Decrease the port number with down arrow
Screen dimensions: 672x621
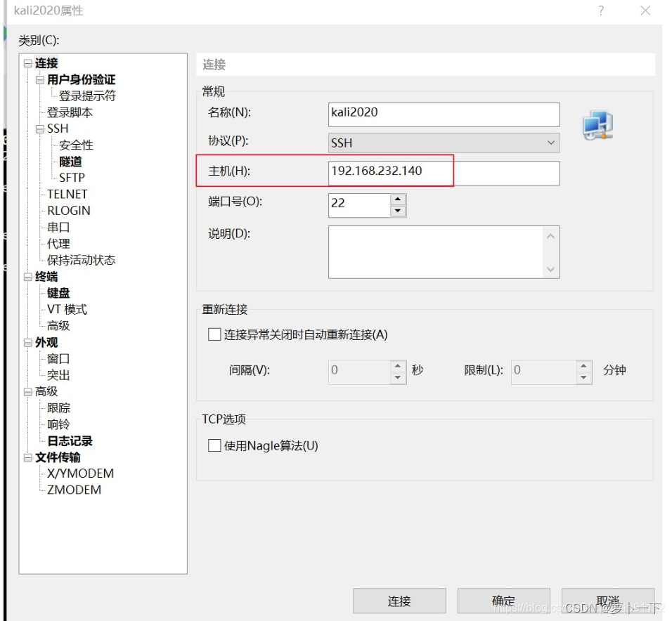tap(398, 211)
